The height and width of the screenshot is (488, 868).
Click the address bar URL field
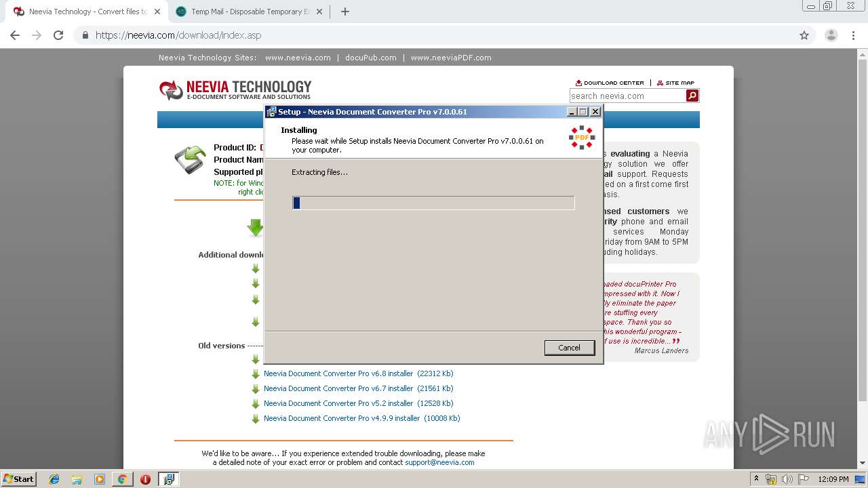tap(434, 35)
